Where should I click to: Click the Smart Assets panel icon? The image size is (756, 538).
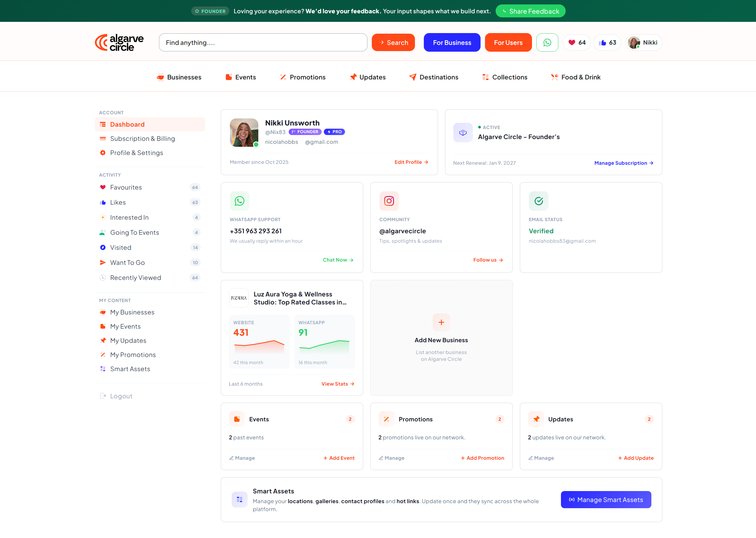click(239, 500)
